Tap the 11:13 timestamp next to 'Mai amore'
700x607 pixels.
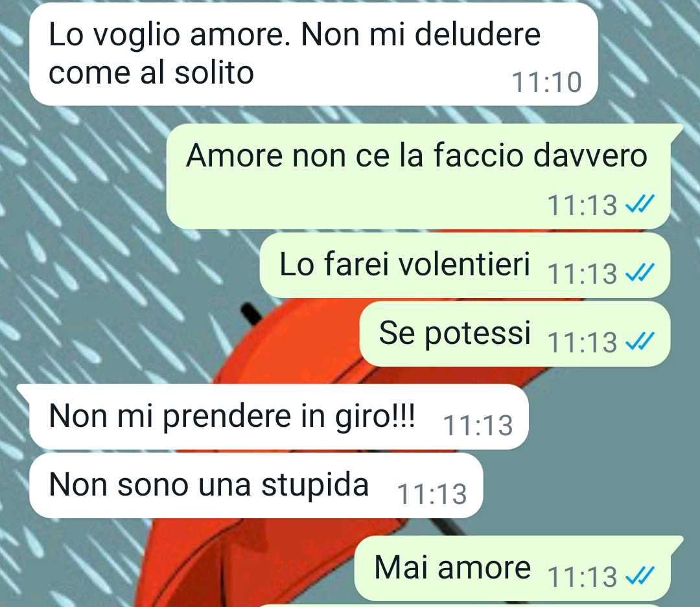tap(582, 576)
